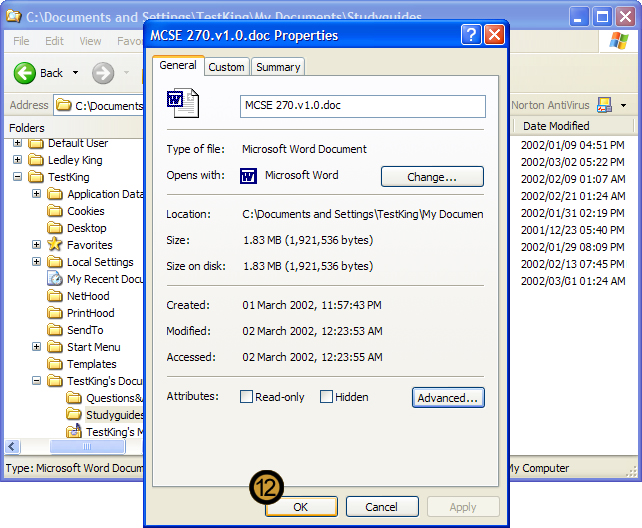Click the greyed Apply button
642x528 pixels.
463,507
